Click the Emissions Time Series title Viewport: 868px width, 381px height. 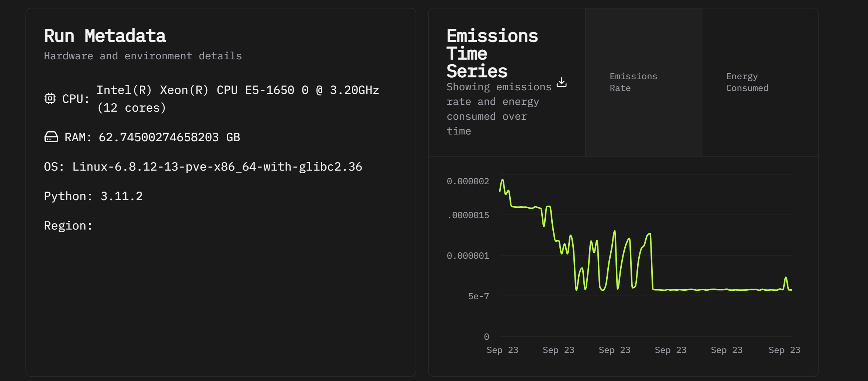(492, 53)
